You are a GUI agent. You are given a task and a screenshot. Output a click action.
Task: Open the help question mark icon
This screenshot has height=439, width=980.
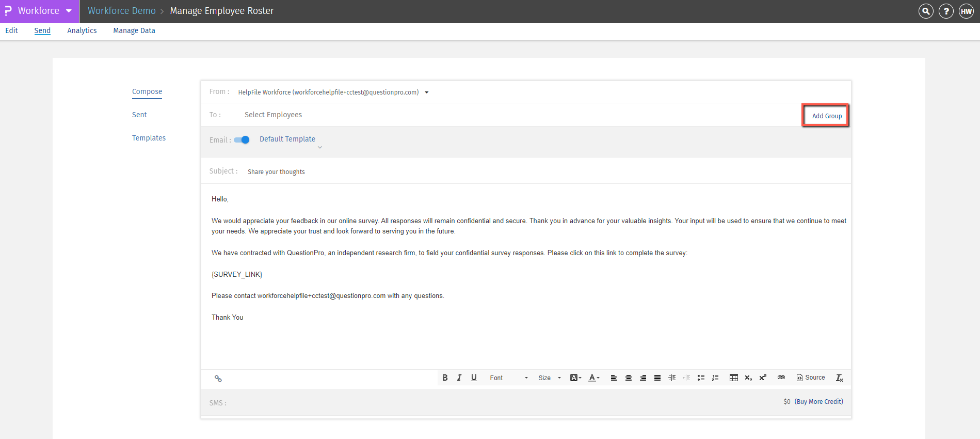click(x=946, y=11)
